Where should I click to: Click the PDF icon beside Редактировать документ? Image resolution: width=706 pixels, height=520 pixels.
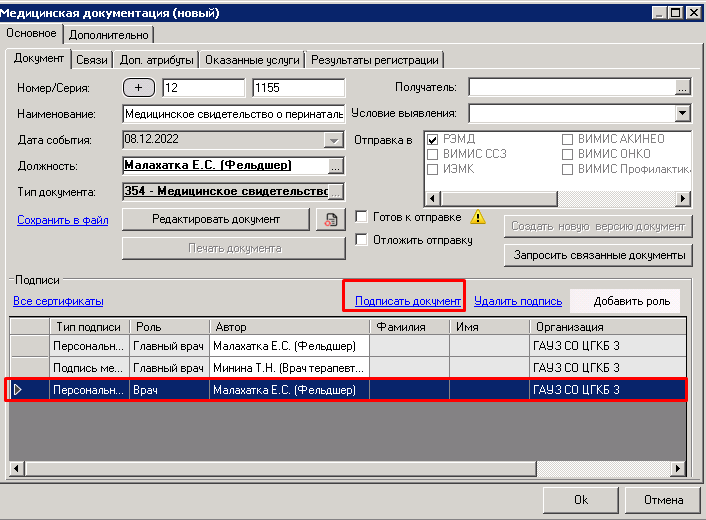click(x=326, y=219)
